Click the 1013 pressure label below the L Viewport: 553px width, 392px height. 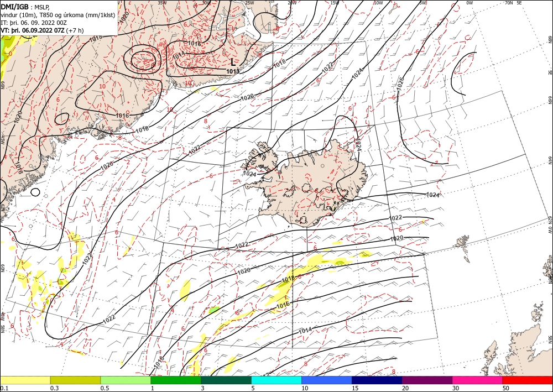233,71
